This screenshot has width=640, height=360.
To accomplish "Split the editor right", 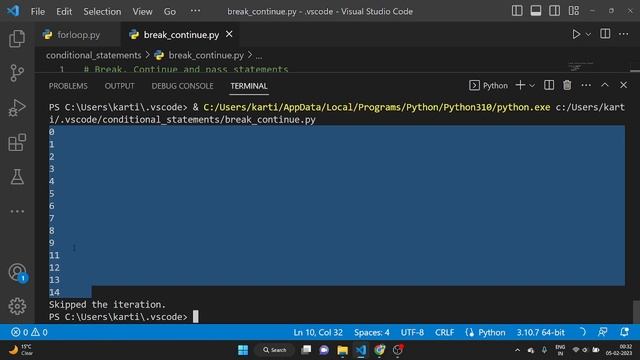I will click(x=605, y=34).
